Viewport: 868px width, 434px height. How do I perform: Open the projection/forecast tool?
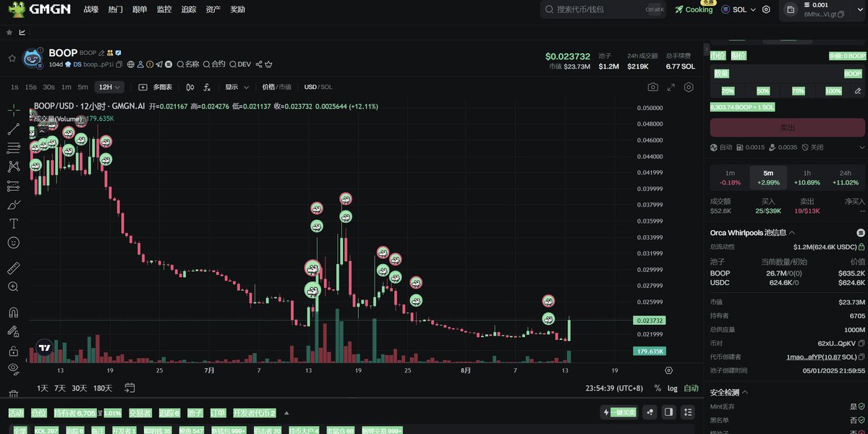13,185
